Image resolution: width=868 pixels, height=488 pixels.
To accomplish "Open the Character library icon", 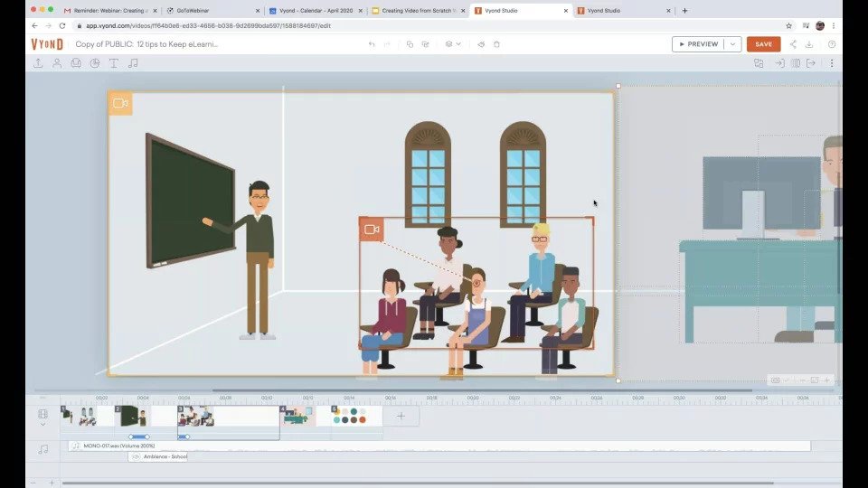I will point(57,63).
